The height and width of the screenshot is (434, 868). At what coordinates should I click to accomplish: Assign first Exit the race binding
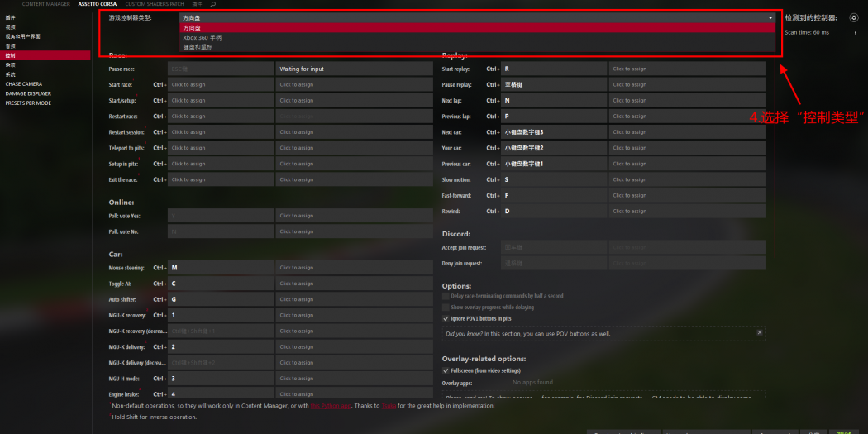pos(221,179)
